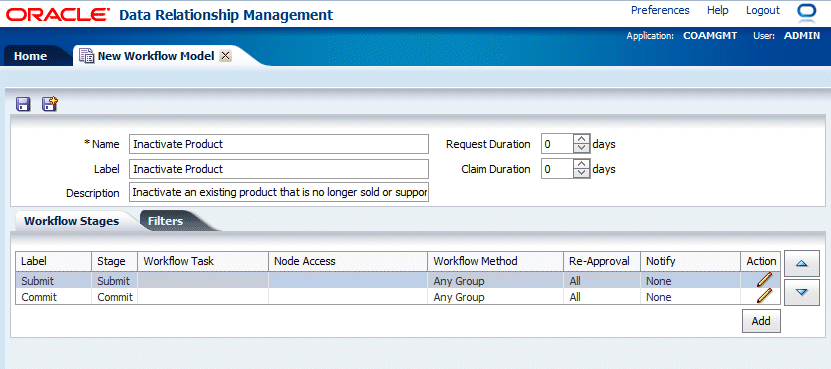The height and width of the screenshot is (369, 831).
Task: Select the Commit row label cell
Action: click(53, 297)
